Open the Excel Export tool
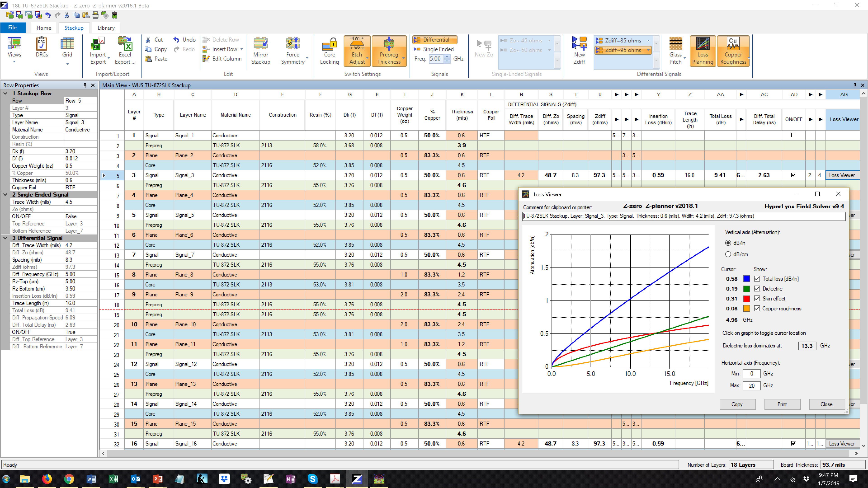 (125, 51)
